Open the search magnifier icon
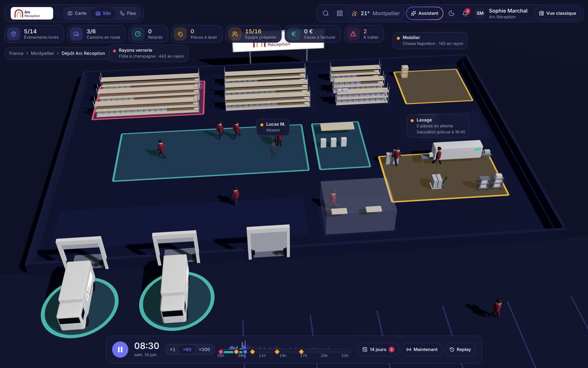 [325, 13]
